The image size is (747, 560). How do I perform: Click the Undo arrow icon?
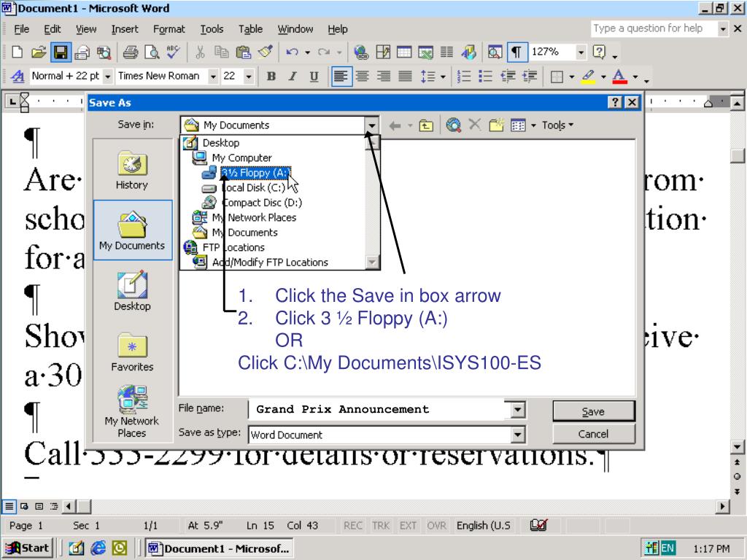[292, 52]
